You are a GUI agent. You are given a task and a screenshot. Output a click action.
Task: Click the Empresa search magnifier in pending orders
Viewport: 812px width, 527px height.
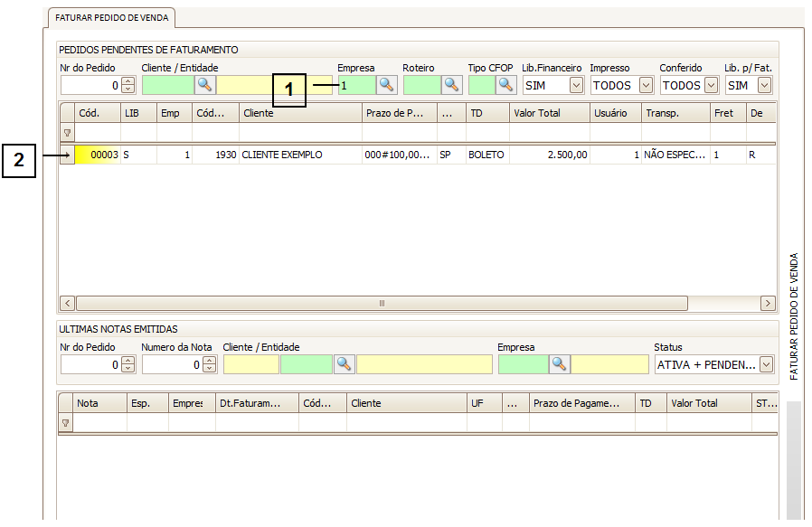(387, 85)
